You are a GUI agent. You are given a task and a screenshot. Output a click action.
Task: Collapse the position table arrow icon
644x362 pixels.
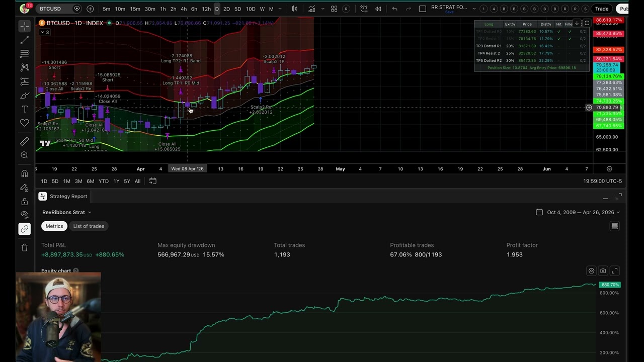coord(577,23)
